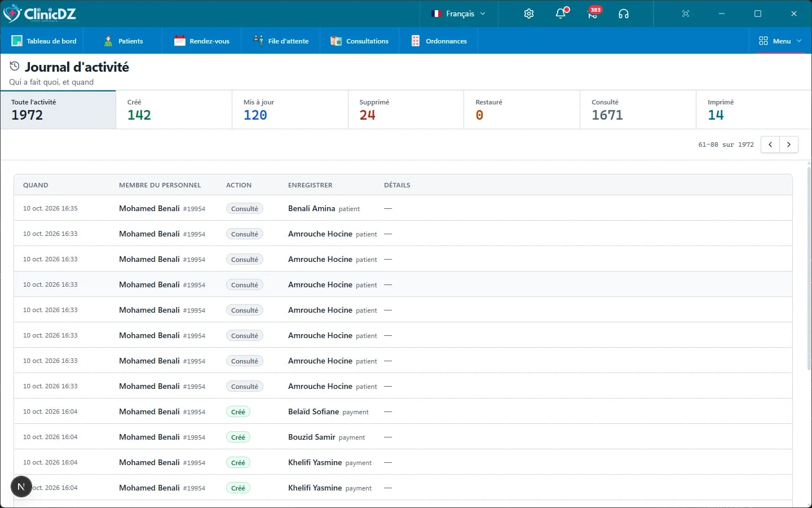Image resolution: width=812 pixels, height=508 pixels.
Task: Go to the next page arrow
Action: coord(789,144)
